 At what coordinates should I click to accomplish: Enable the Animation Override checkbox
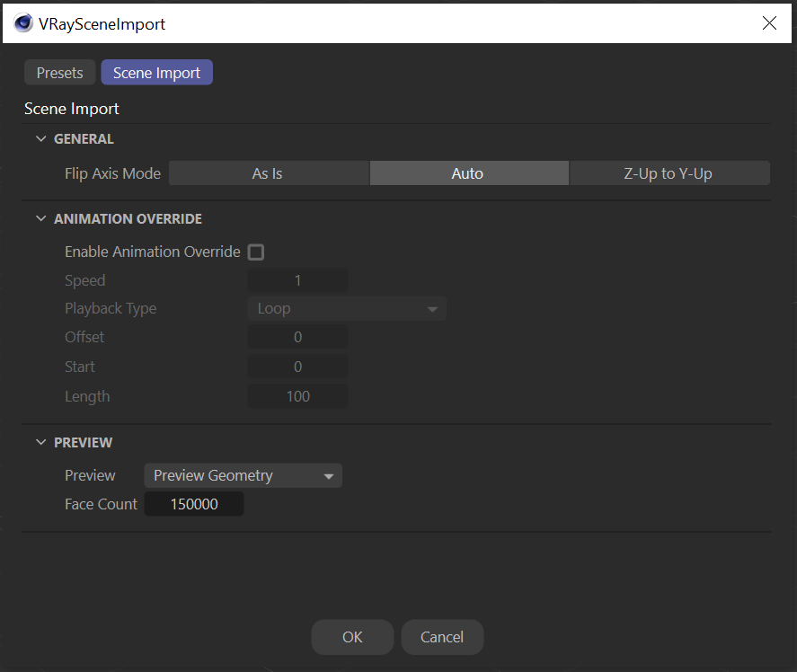[256, 252]
